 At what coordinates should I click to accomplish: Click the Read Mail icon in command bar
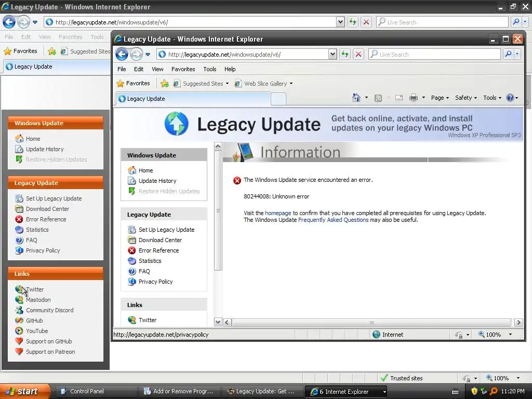399,98
